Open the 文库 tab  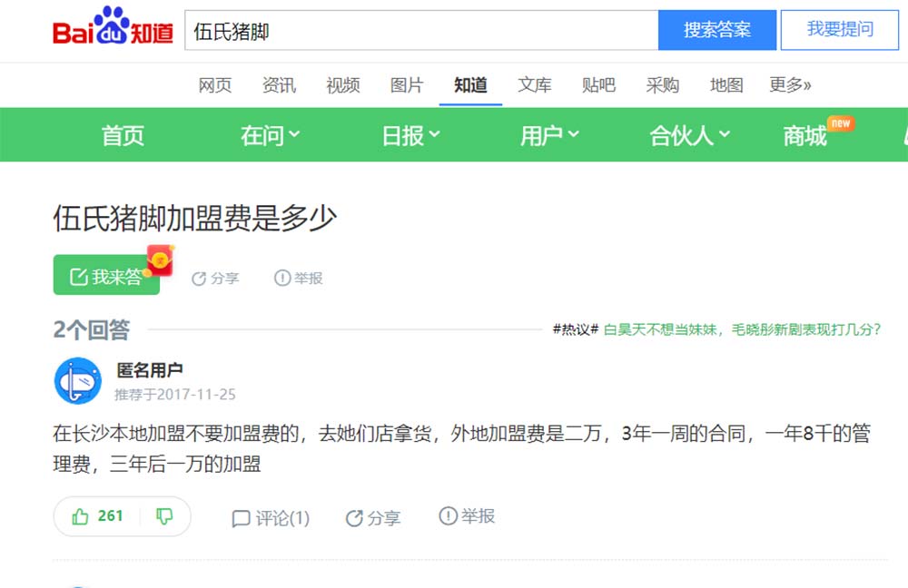535,85
